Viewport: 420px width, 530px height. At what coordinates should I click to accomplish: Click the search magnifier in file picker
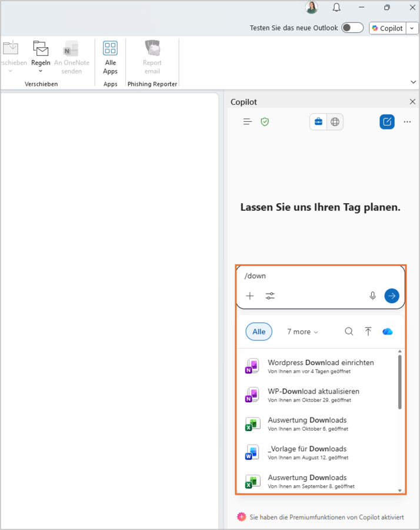(x=349, y=332)
